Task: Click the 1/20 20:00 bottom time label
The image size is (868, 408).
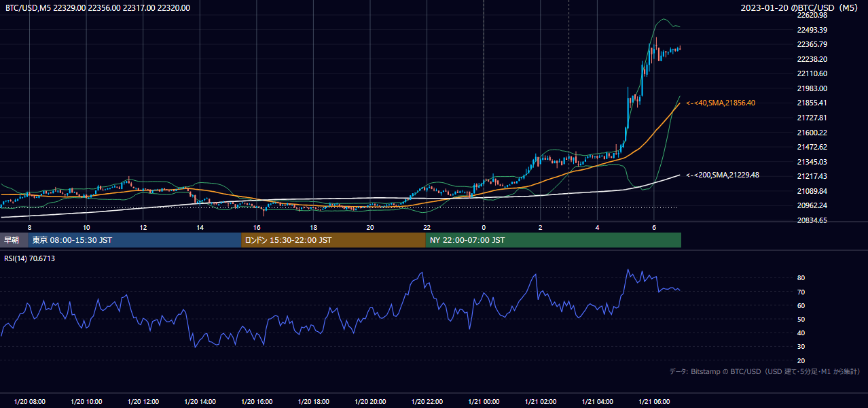Action: pos(370,402)
